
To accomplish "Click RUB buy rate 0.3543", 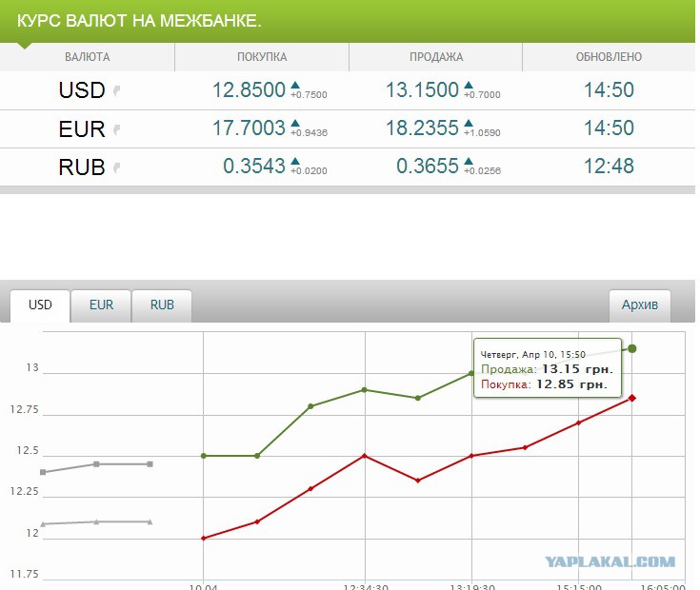I will [254, 167].
